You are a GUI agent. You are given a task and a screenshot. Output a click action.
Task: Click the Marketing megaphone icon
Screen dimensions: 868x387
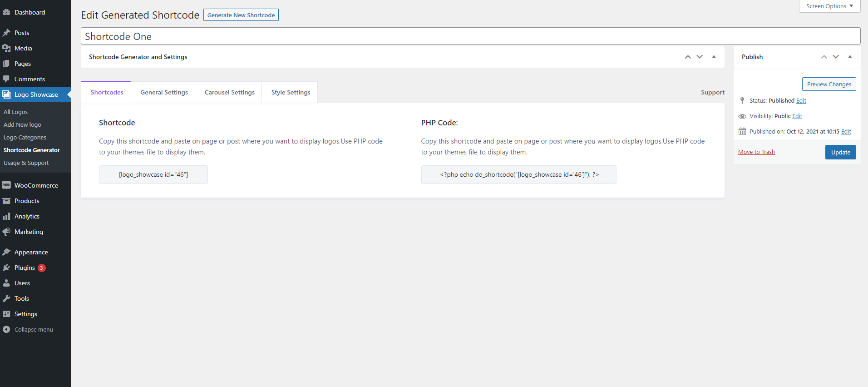pyautogui.click(x=6, y=232)
